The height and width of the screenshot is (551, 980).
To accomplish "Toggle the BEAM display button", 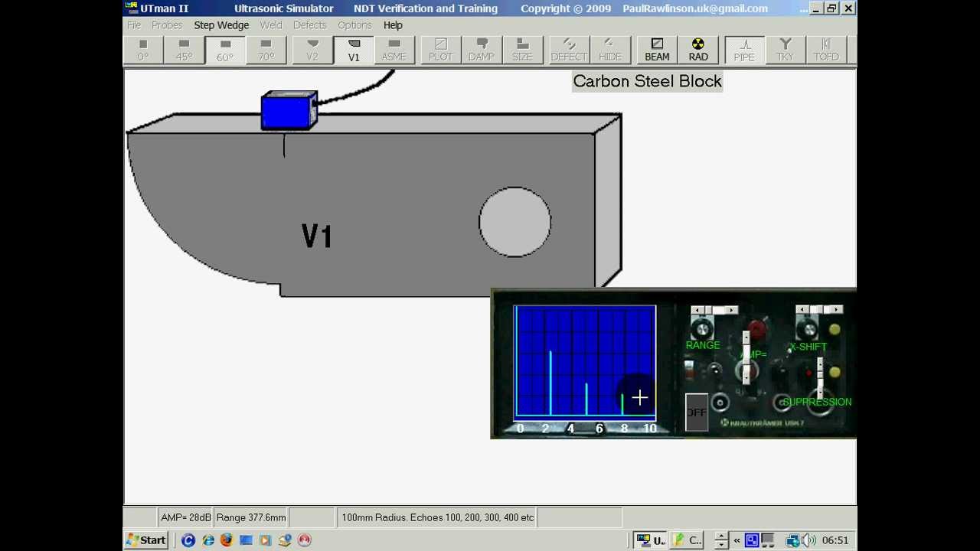I will [x=657, y=50].
